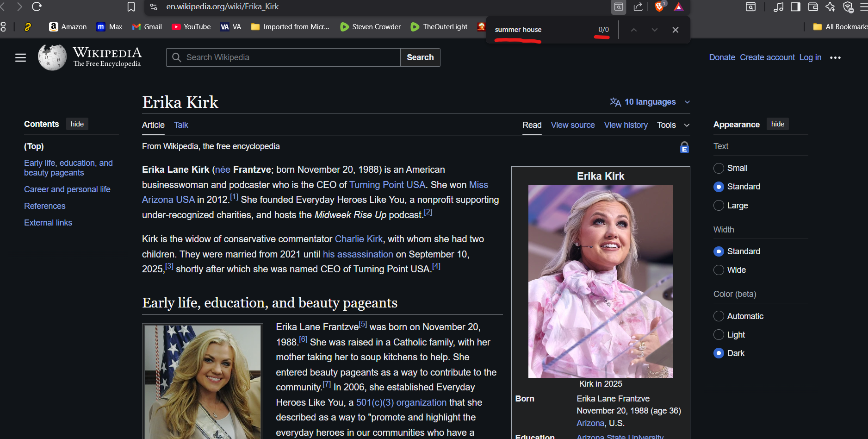Select the Read tab
Screen dimensions: 868x439
pos(532,125)
